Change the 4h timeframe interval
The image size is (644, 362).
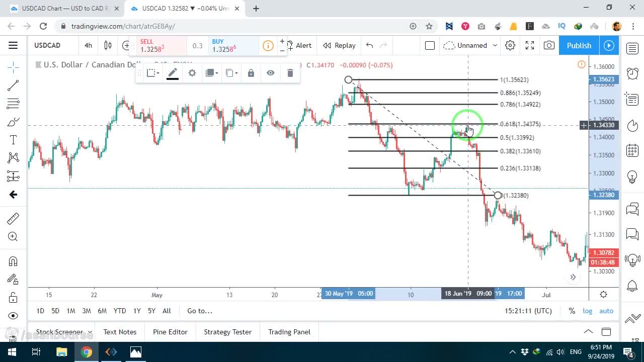[88, 45]
